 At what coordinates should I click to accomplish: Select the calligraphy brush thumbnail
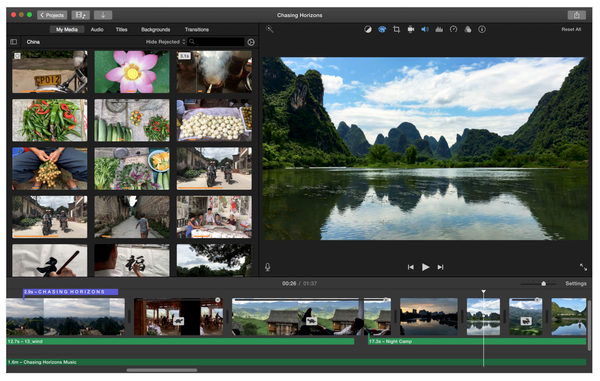click(50, 261)
